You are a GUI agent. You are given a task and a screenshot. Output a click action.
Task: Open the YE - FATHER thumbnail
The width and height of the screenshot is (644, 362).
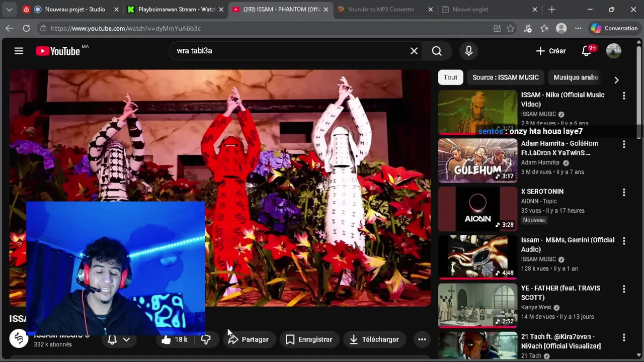pyautogui.click(x=477, y=305)
